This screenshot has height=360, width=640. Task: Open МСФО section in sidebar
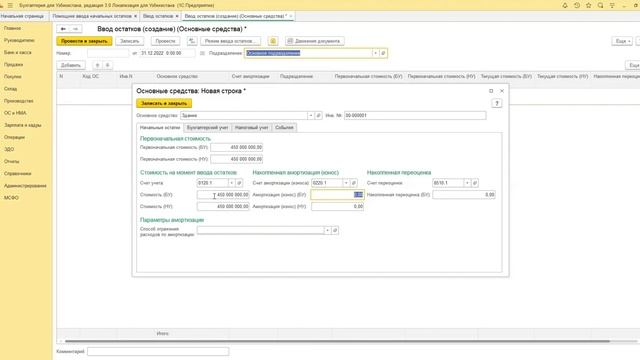pos(11,198)
